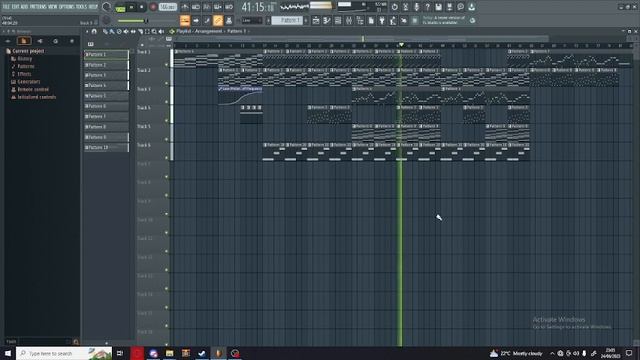Screen dimensions: 640x360
Task: Select the playlist Draw pencil tool
Action: pyautogui.click(x=105, y=31)
